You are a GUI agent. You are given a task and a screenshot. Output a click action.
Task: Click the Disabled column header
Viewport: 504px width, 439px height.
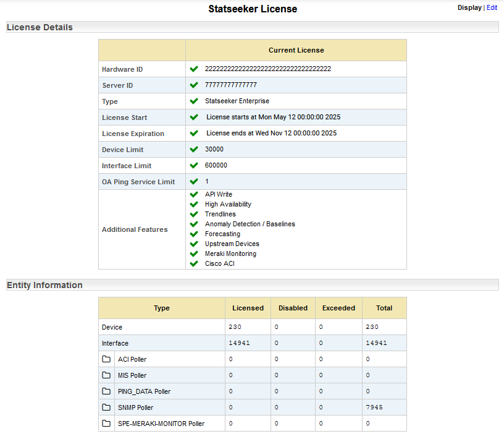pyautogui.click(x=293, y=308)
